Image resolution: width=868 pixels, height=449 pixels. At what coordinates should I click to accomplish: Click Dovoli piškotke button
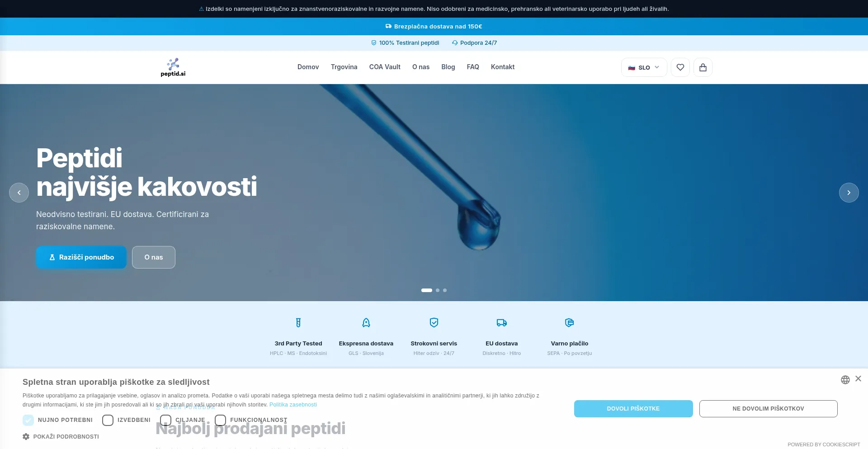tap(633, 409)
